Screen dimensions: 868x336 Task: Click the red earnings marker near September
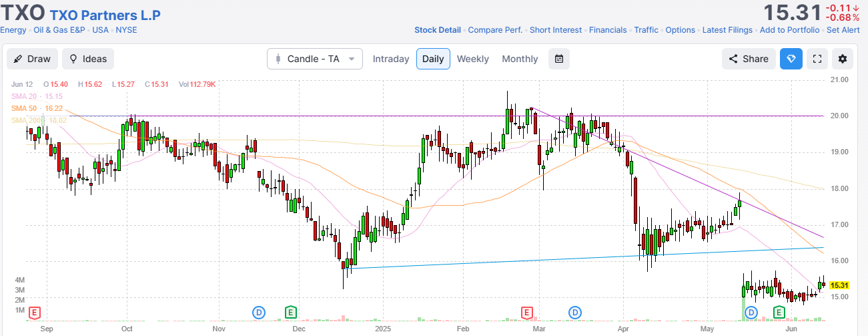tap(35, 312)
